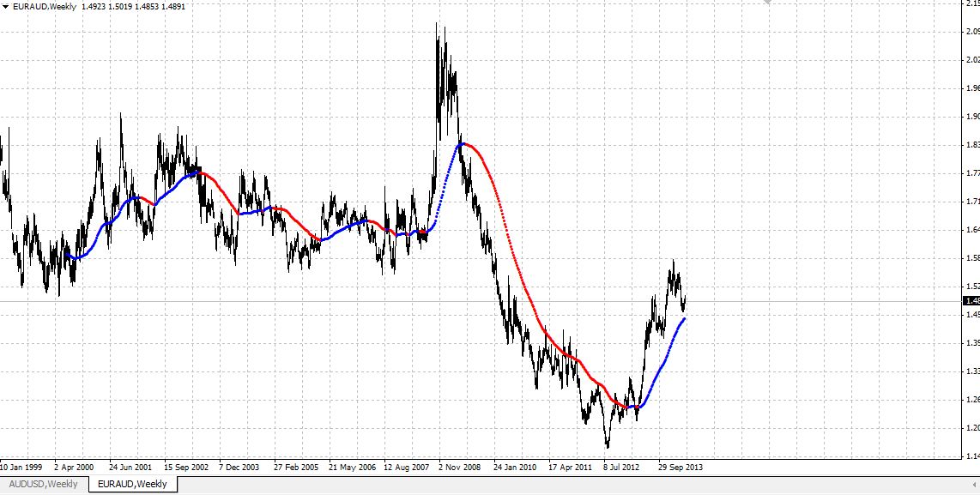Select the EURAUD,Weekly chart tab
The image size is (980, 495).
(x=132, y=484)
